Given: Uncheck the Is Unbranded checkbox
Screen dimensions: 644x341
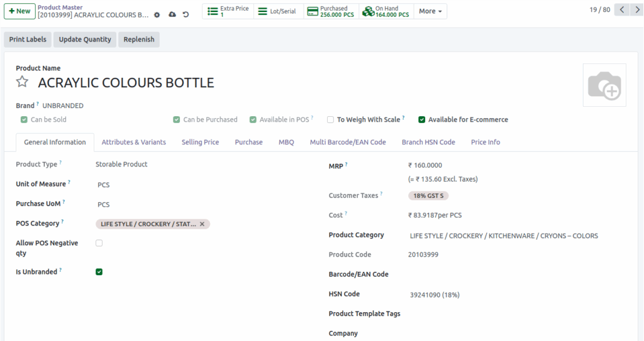Looking at the screenshot, I should [x=99, y=272].
